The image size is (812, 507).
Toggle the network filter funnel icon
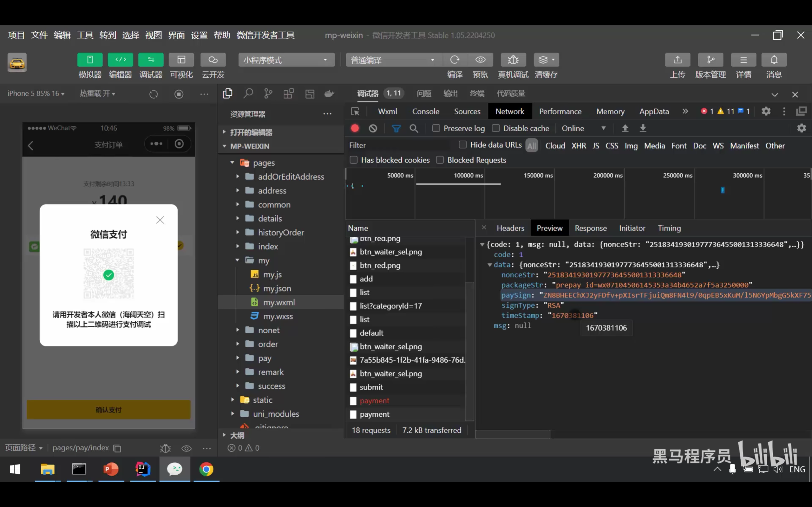396,128
